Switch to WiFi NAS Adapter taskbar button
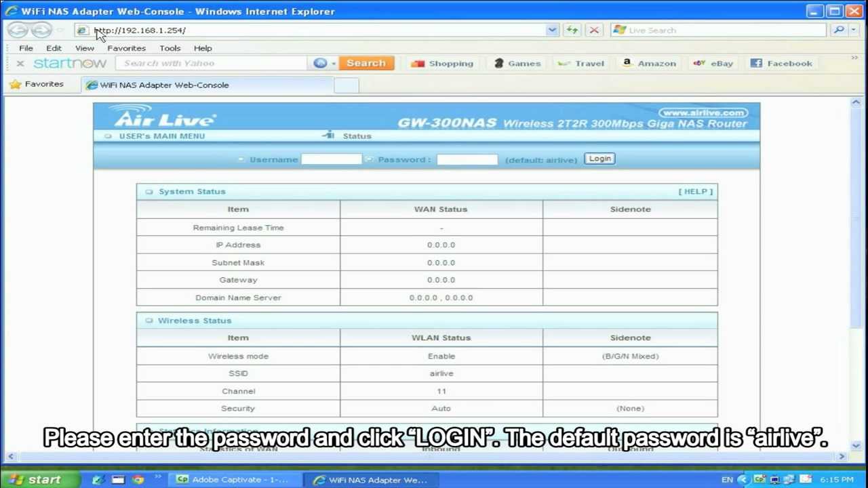Screen dimensions: 868x488 coord(371,479)
